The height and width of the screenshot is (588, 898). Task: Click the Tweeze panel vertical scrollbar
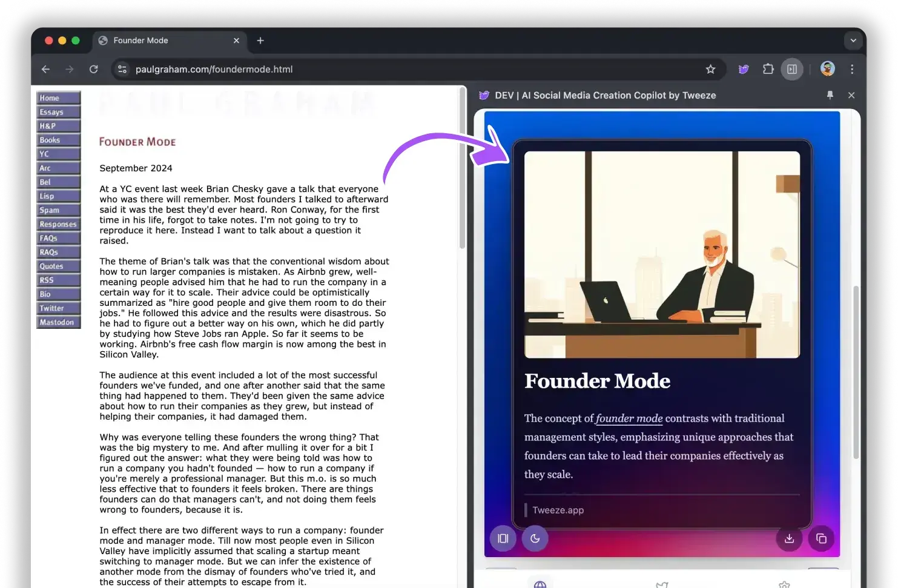point(856,372)
